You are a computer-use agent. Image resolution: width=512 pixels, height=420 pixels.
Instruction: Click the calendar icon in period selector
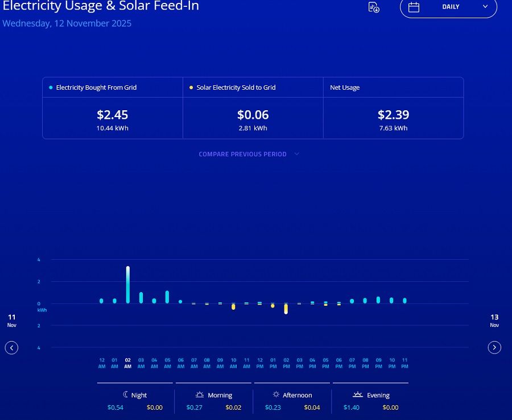pos(414,7)
